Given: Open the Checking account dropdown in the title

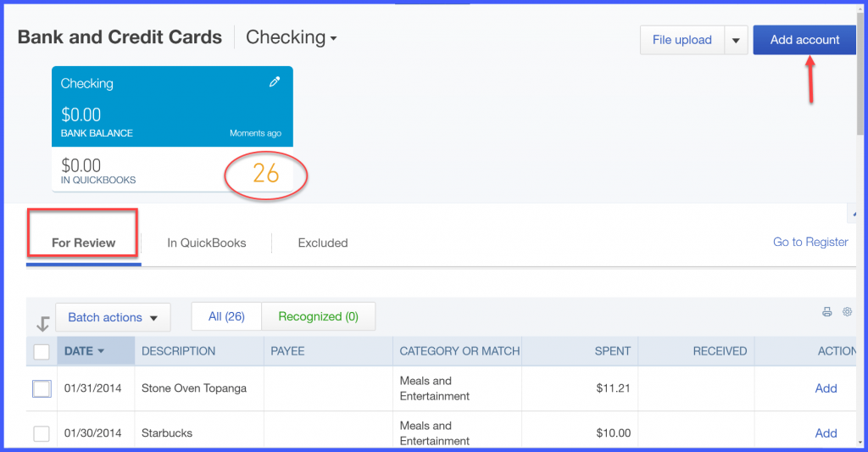Looking at the screenshot, I should tap(292, 37).
